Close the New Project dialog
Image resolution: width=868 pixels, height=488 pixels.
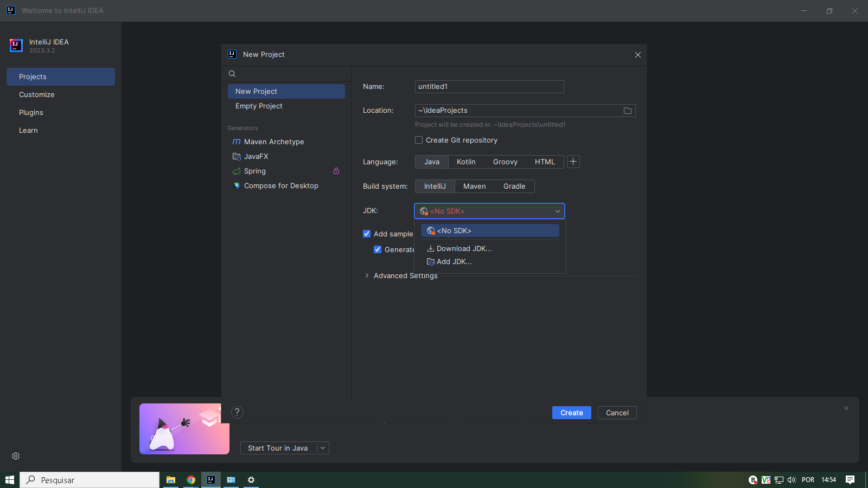638,55
